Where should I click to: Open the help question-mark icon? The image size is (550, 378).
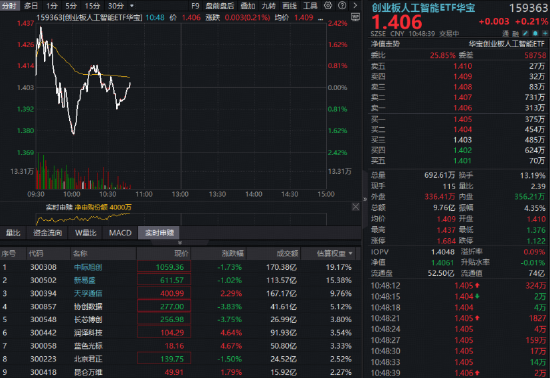[x=342, y=5]
